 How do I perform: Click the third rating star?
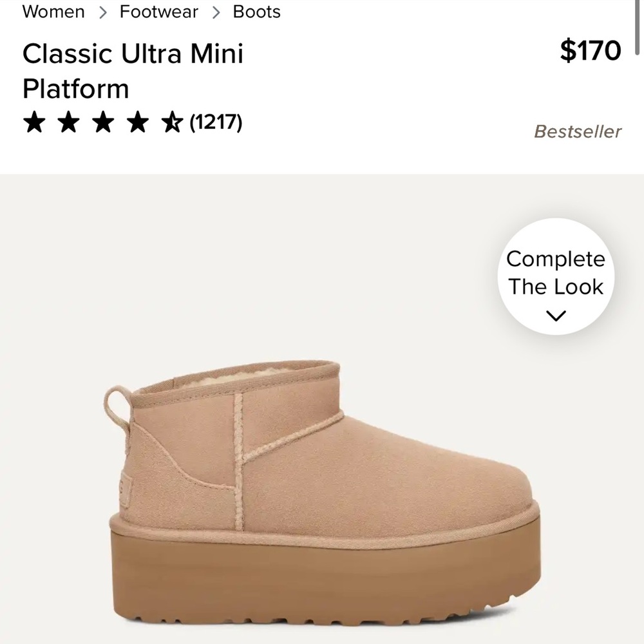click(x=104, y=122)
